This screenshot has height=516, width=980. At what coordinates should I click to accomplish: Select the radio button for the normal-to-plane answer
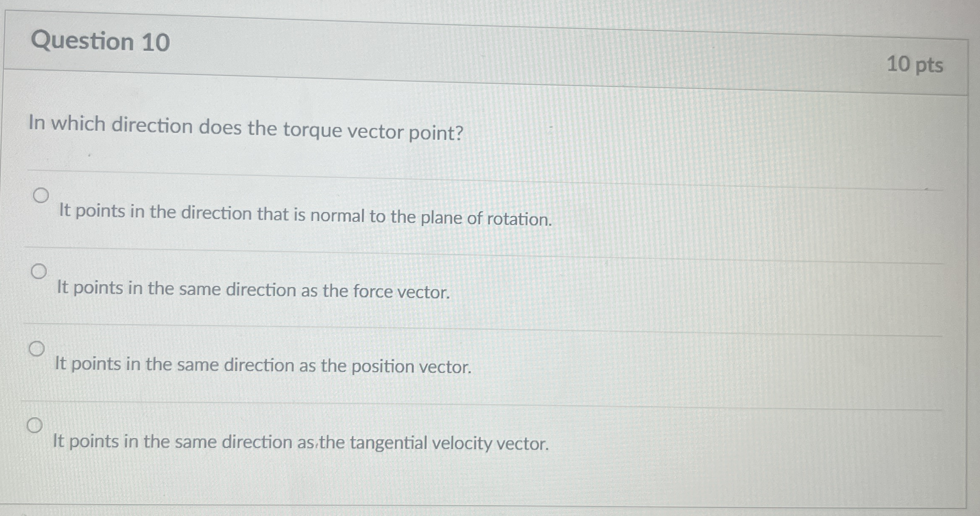(41, 194)
